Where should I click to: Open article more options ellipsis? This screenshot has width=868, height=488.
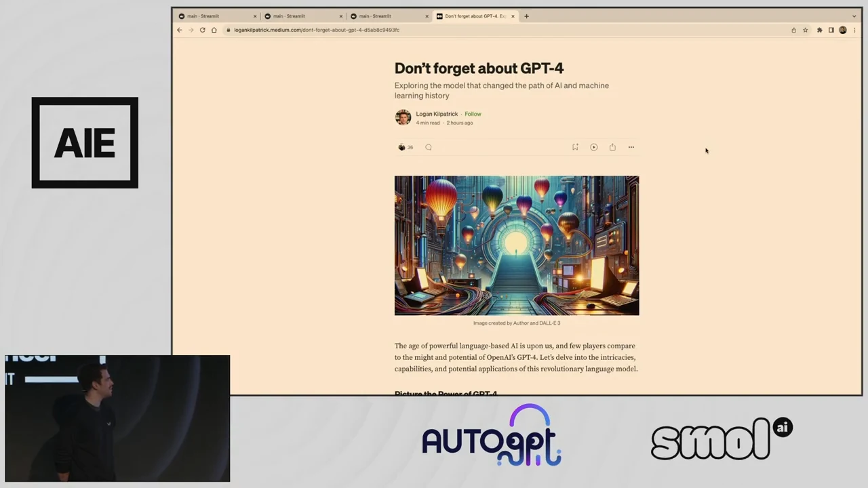pos(631,147)
